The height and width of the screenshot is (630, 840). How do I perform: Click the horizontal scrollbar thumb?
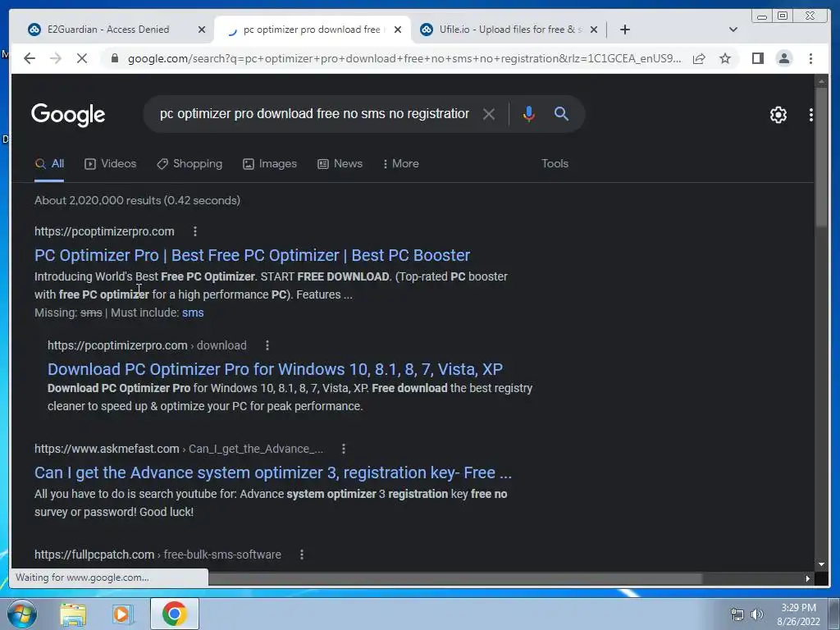coord(455,578)
